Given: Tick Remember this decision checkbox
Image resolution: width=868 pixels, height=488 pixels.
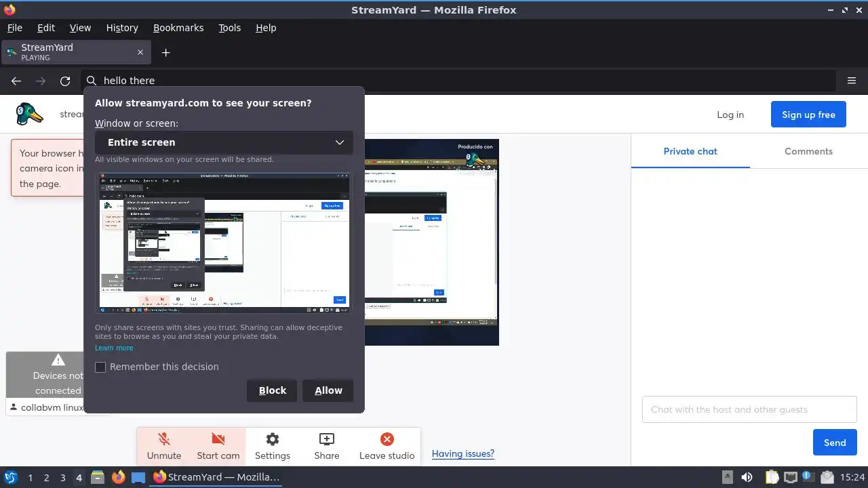Looking at the screenshot, I should coord(100,367).
